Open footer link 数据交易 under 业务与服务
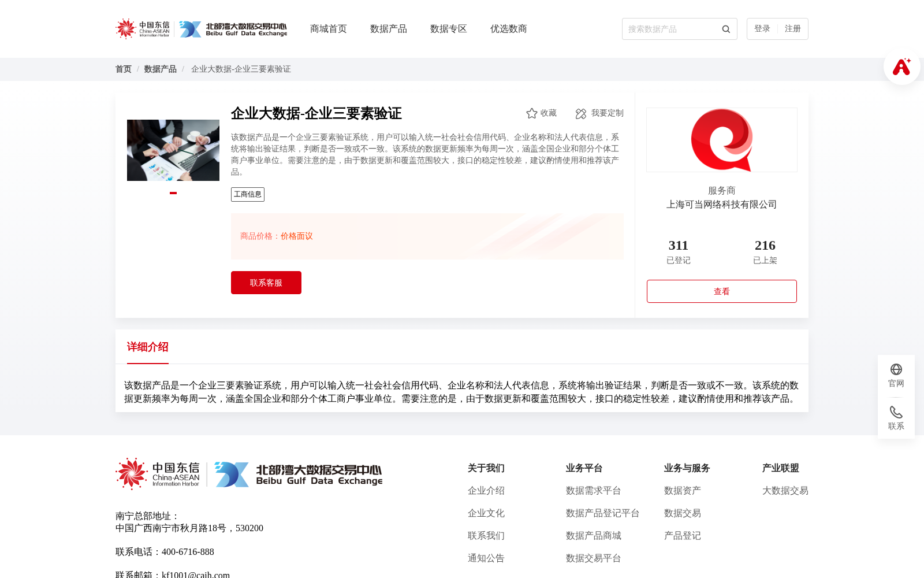The image size is (924, 578). coord(683,513)
